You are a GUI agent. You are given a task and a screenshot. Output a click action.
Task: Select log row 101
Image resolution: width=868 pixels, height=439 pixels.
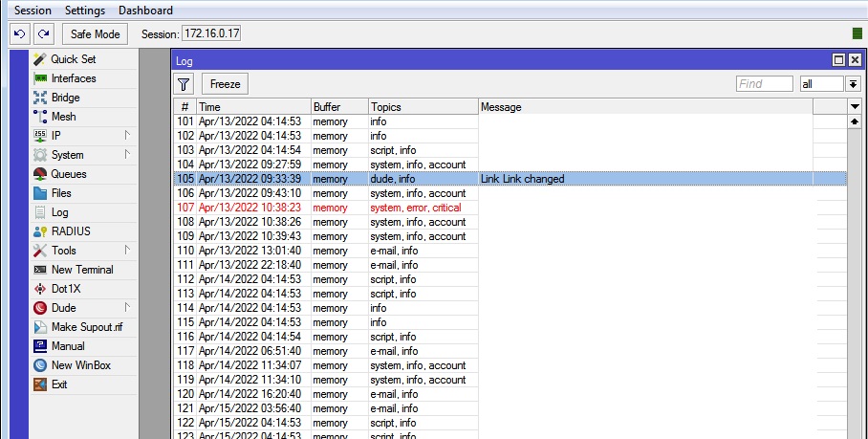510,121
